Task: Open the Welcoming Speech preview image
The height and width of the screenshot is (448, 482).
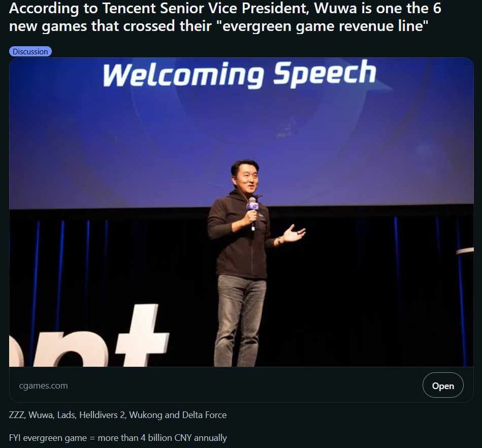Action: (241, 212)
